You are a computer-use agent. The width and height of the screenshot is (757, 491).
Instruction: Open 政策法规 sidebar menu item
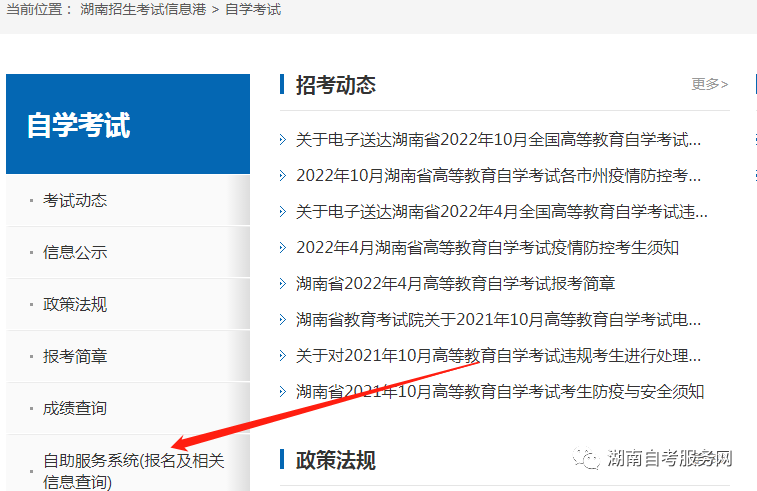(x=75, y=304)
